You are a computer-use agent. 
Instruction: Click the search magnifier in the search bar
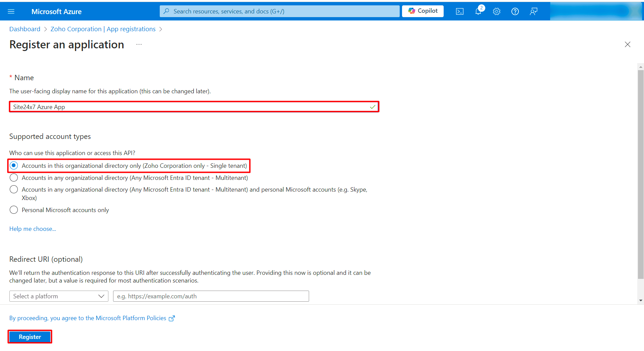166,11
